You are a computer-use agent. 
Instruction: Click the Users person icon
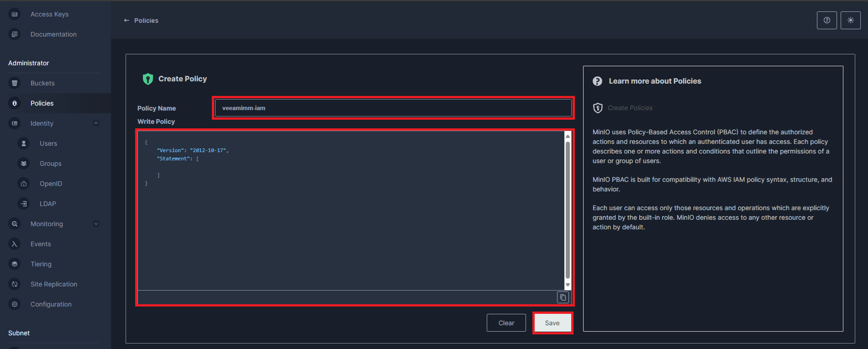[24, 143]
